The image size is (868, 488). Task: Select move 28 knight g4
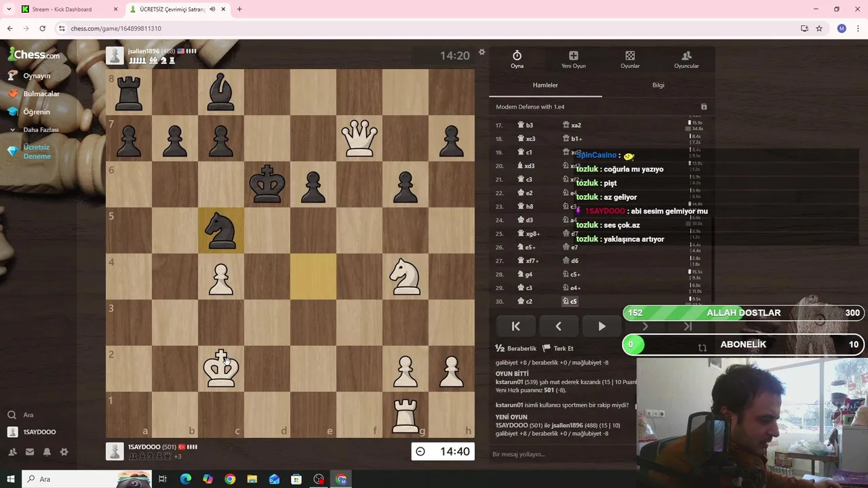(525, 274)
